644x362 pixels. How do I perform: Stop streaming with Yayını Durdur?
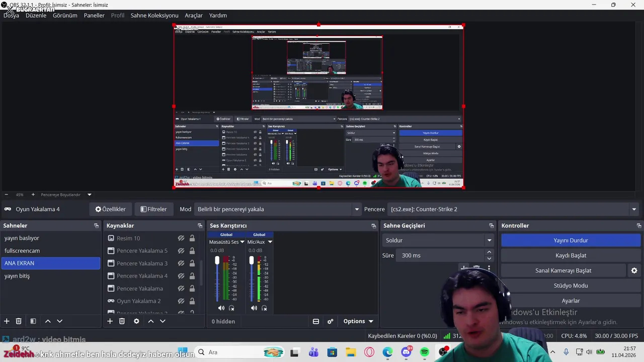click(571, 240)
